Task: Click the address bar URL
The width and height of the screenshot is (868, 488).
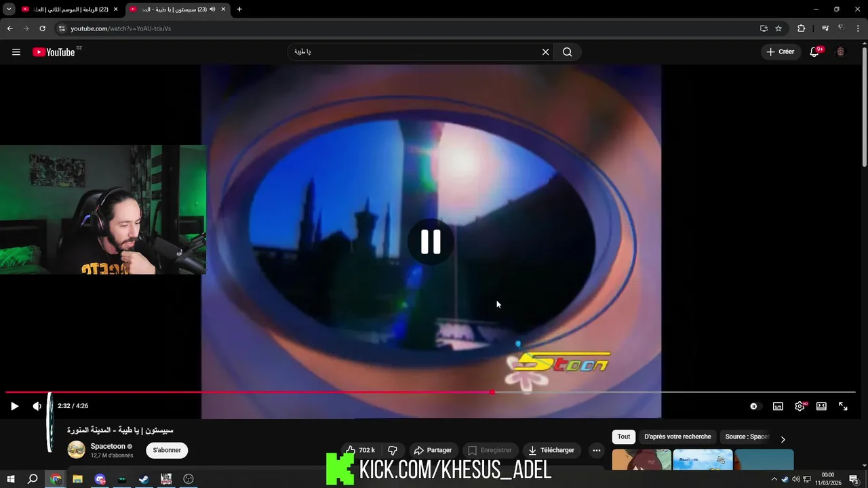Action: click(x=121, y=28)
